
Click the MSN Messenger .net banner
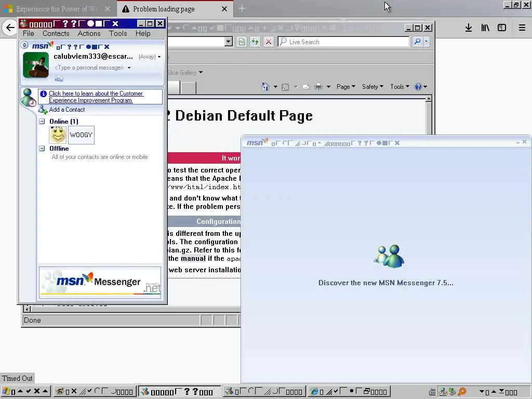point(100,282)
